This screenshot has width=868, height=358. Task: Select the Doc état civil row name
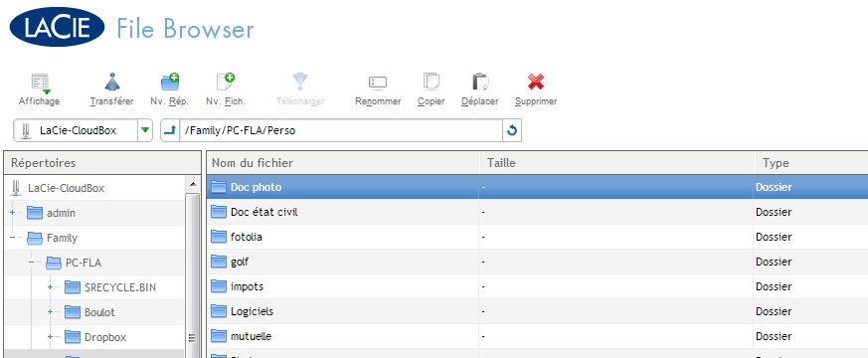(264, 212)
